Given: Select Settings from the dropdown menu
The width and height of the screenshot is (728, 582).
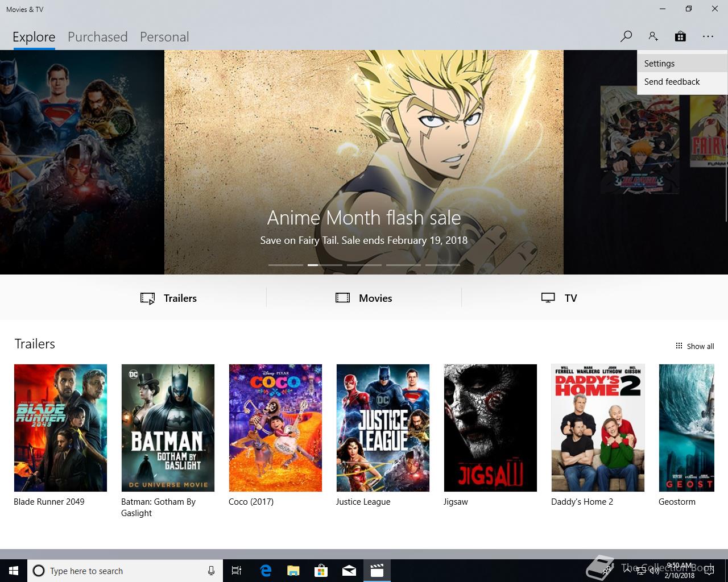Looking at the screenshot, I should click(x=682, y=64).
